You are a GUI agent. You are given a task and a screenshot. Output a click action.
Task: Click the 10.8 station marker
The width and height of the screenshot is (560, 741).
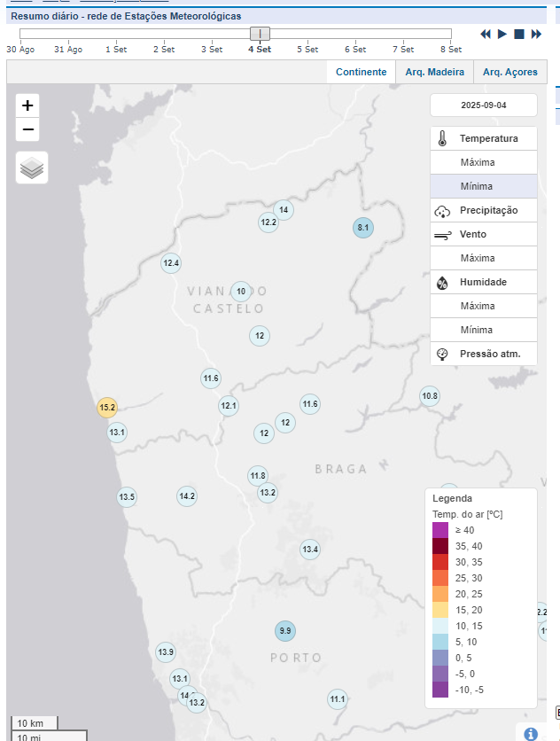coord(430,396)
